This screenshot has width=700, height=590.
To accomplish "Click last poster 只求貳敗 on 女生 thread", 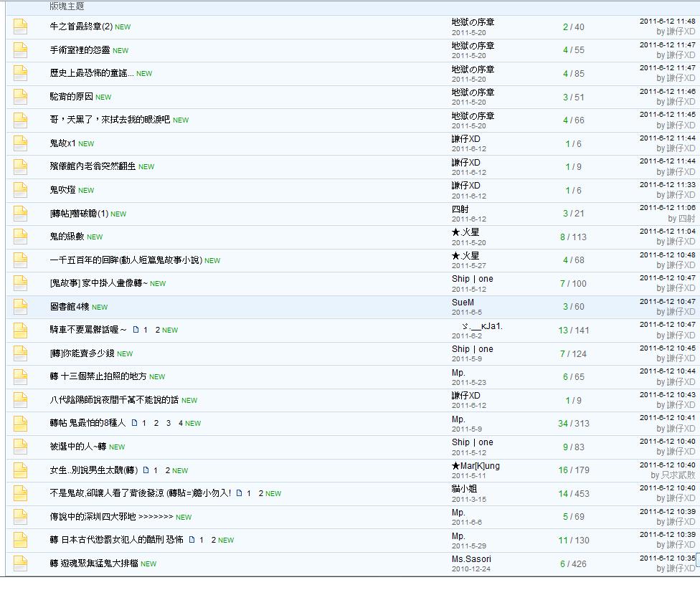I will pos(677,475).
